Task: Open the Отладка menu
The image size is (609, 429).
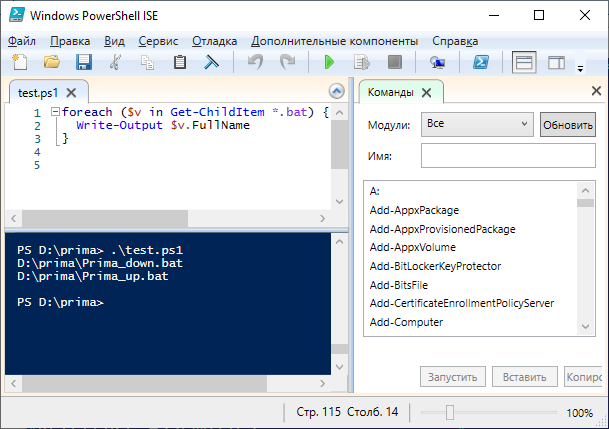Action: [x=215, y=41]
